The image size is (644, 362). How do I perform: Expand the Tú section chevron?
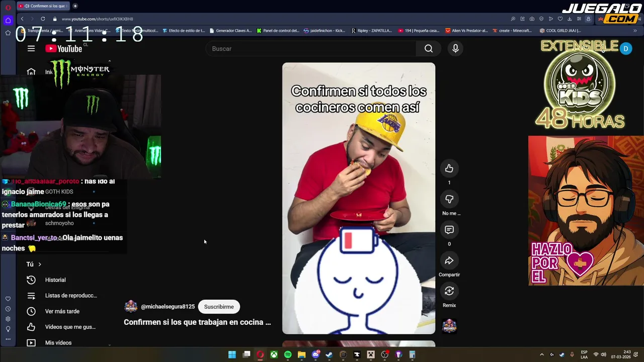point(40,264)
